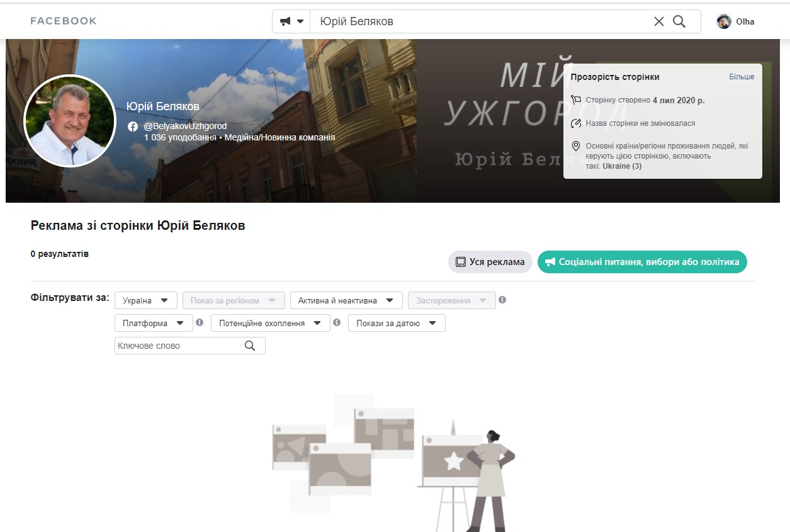Screen dimensions: 790x532
Task: Open the Платформа dropdown
Action: [x=154, y=323]
